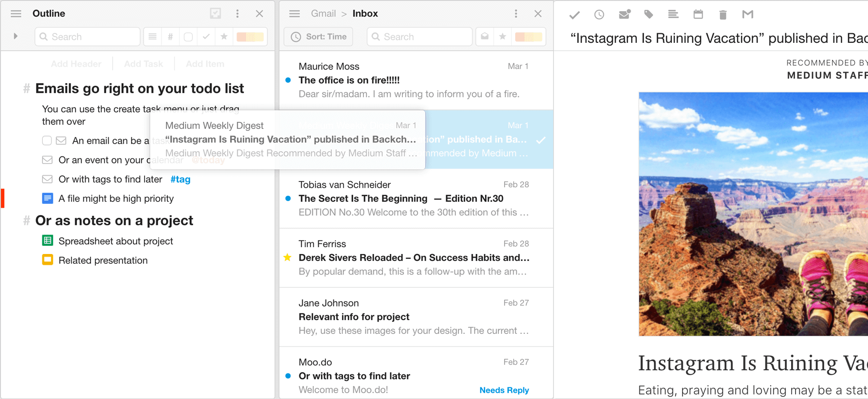Open 'Derek Sivers Reloaded' email

pyautogui.click(x=416, y=258)
